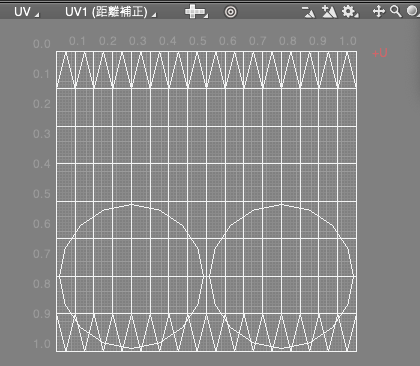Open the UV mode dropdown menu
The image size is (420, 366).
[x=26, y=12]
